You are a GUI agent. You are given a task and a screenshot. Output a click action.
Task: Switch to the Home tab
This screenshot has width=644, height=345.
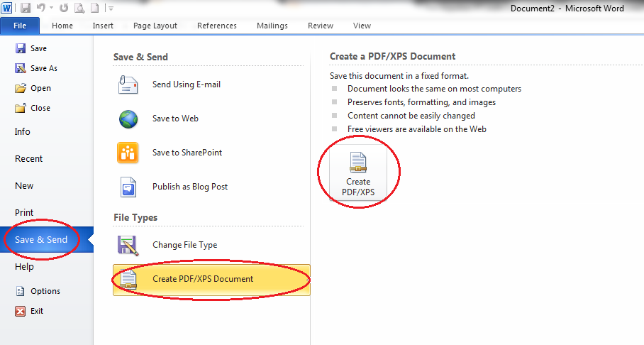pos(62,26)
